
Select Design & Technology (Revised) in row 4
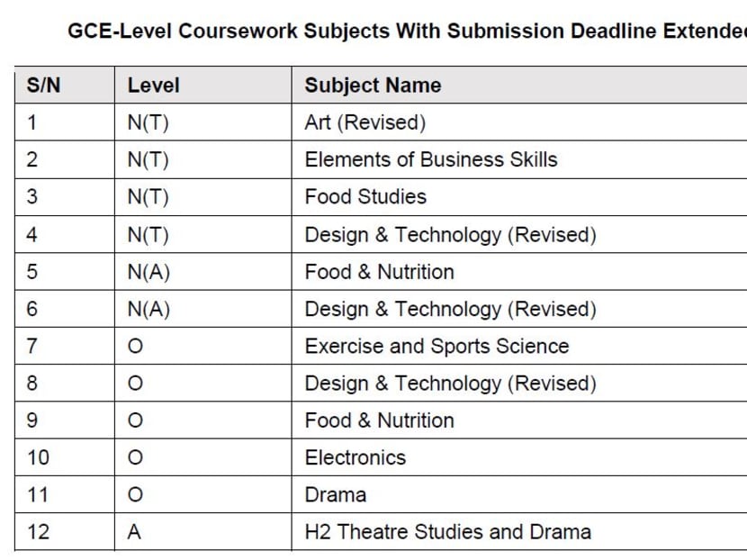(x=450, y=235)
